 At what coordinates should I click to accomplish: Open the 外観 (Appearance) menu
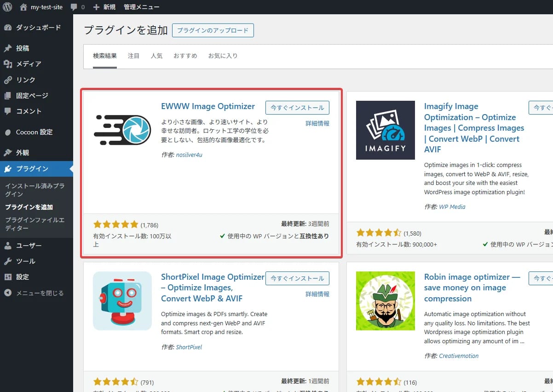point(22,152)
